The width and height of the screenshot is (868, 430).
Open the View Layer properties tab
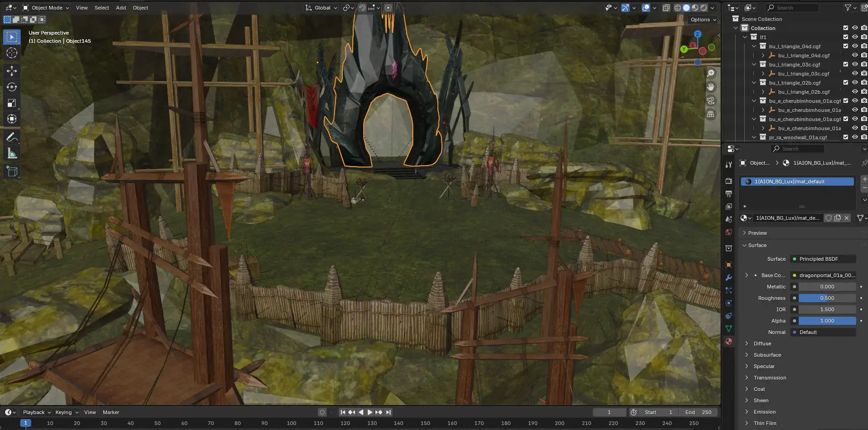click(x=729, y=207)
